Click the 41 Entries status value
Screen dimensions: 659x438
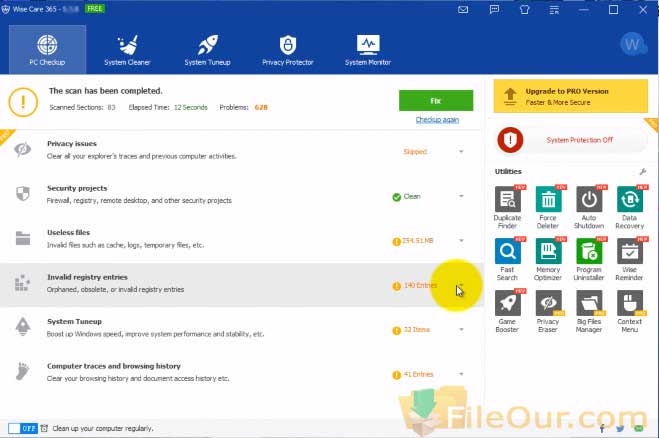click(418, 374)
